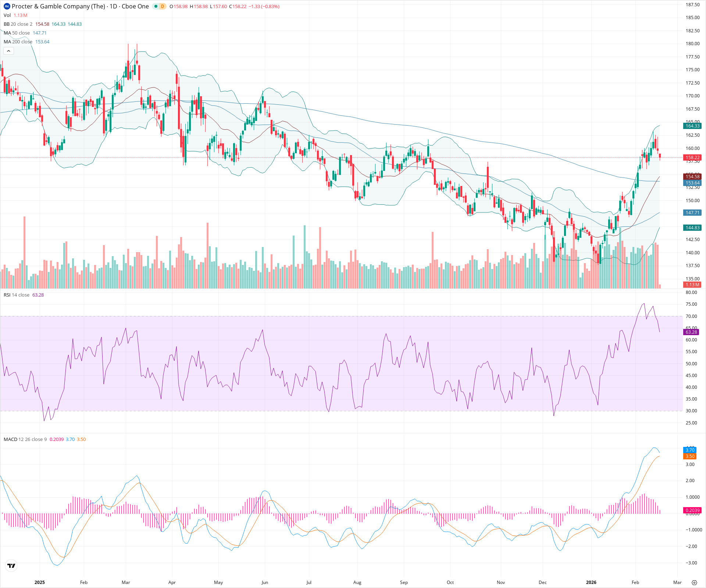Toggle visibility of the MA 200 indicator
This screenshot has height=588, width=706.
[x=18, y=42]
